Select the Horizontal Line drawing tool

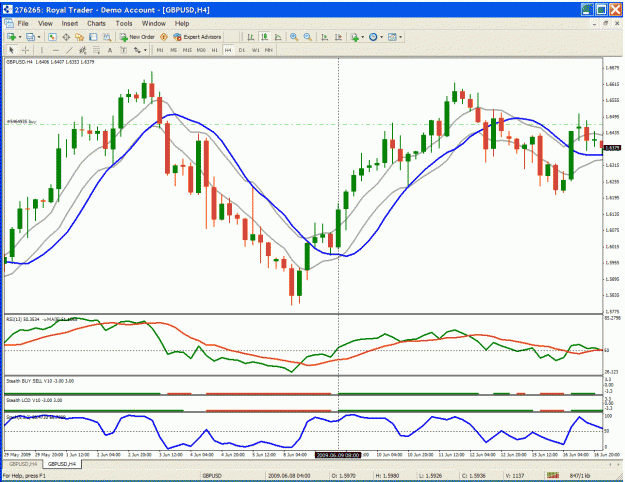(x=55, y=50)
